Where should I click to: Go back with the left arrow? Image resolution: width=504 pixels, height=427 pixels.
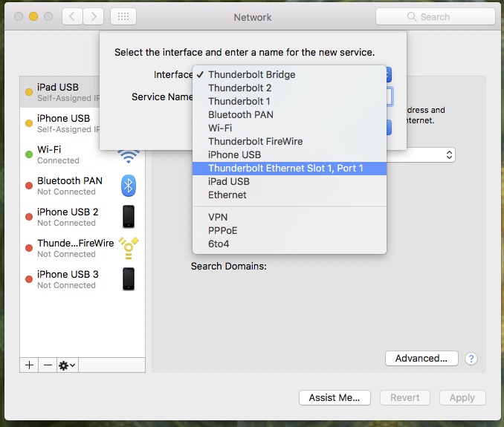pos(72,16)
